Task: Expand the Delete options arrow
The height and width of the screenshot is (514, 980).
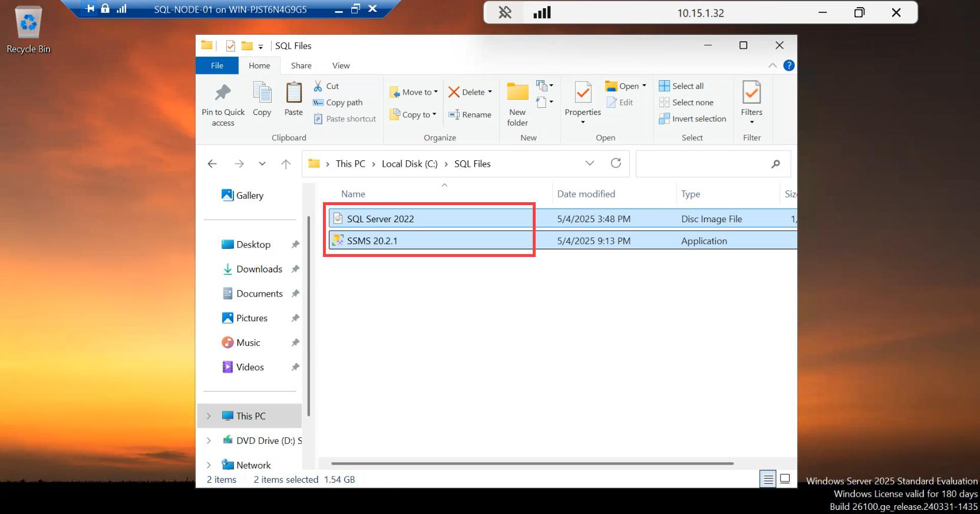Action: (490, 92)
